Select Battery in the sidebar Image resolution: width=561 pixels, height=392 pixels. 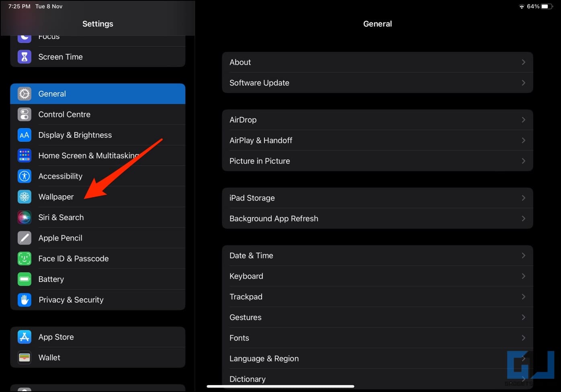tap(98, 279)
